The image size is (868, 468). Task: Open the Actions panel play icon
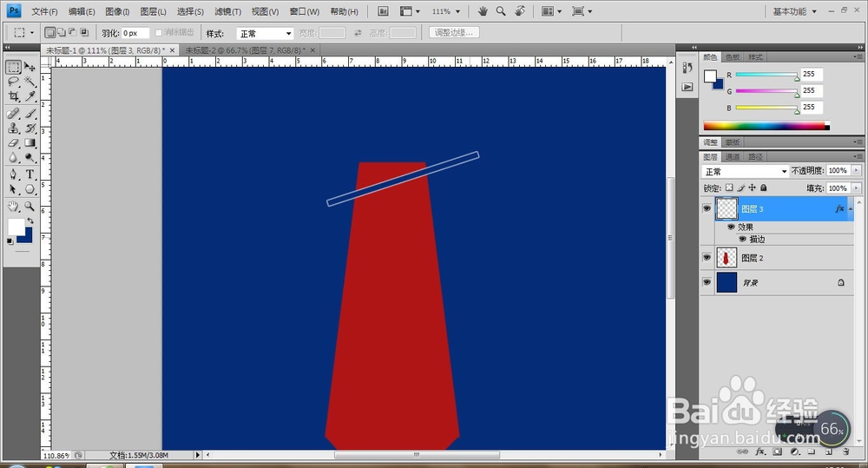click(687, 87)
